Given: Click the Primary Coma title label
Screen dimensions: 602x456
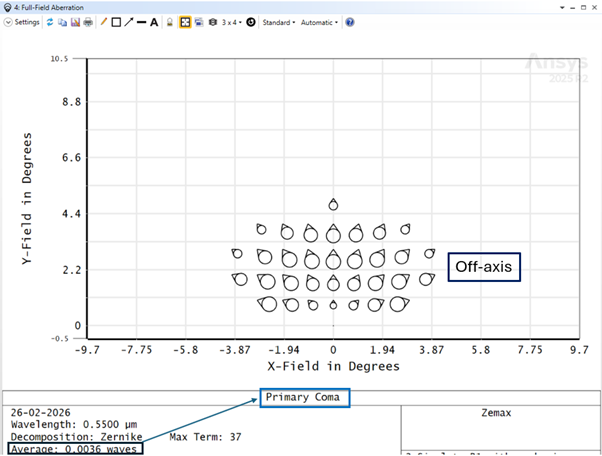Looking at the screenshot, I should pyautogui.click(x=303, y=398).
